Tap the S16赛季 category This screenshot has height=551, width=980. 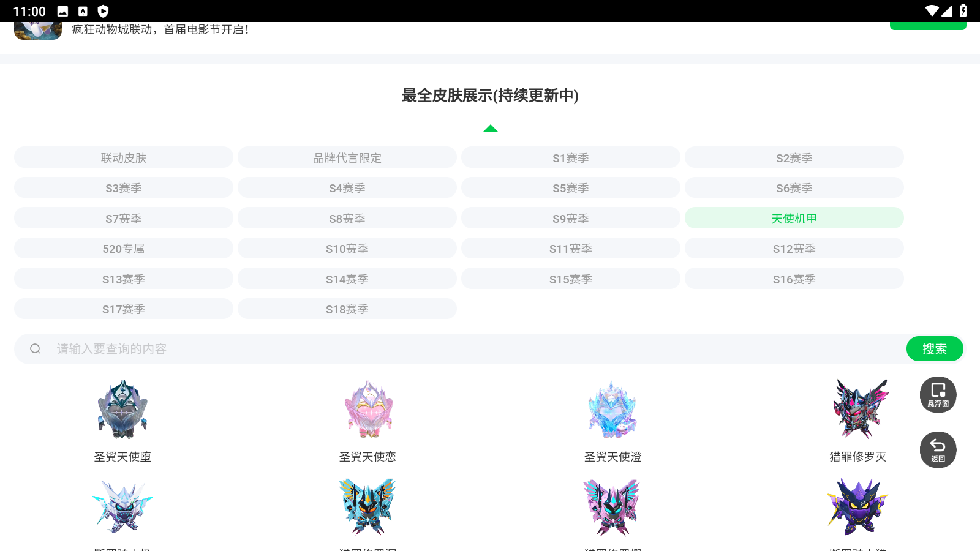tap(794, 279)
